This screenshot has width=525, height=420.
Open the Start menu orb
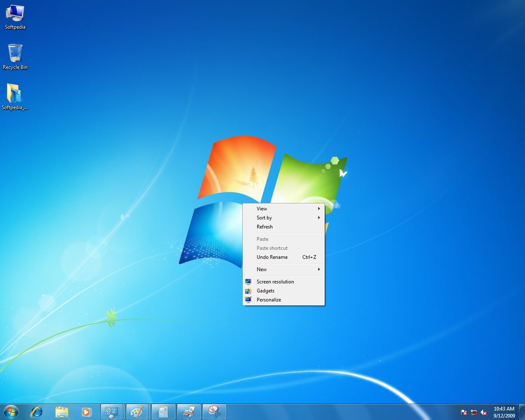[x=10, y=412]
